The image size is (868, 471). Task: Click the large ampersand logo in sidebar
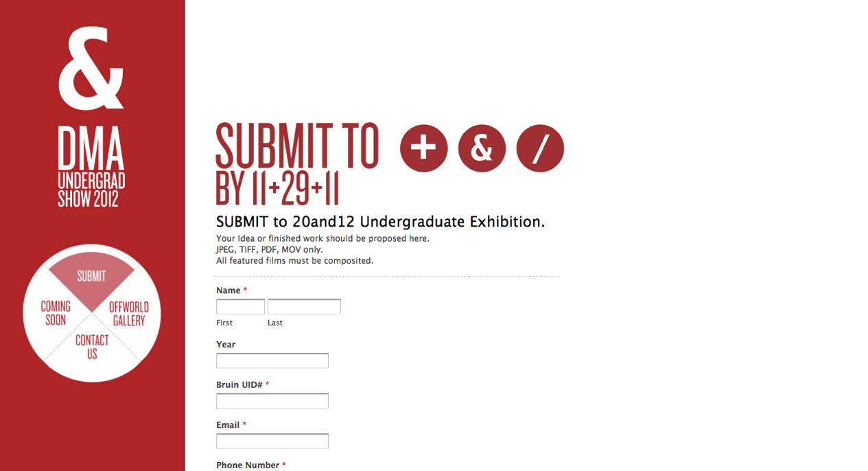91,68
